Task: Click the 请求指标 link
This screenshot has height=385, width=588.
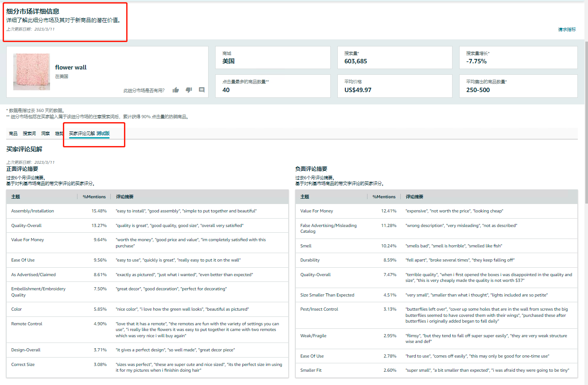Action: (x=567, y=30)
